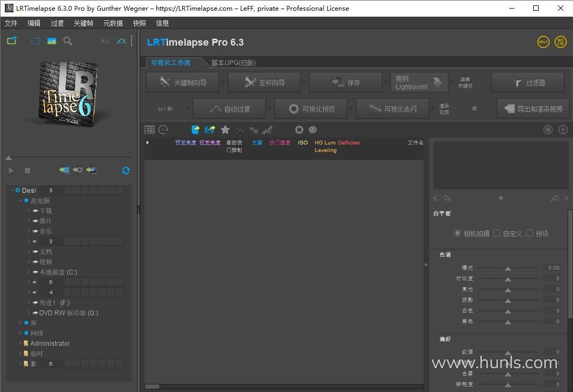Toggle the blue curves icon beside ALL
The width and height of the screenshot is (573, 392).
click(x=121, y=41)
